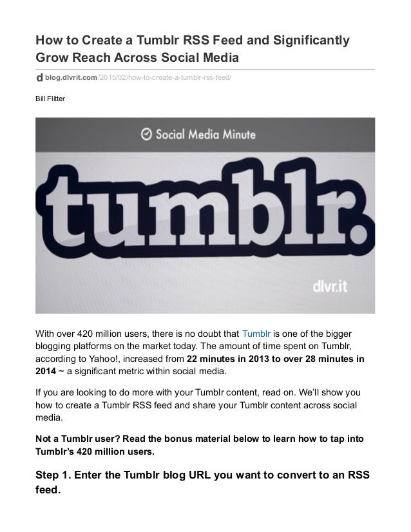The height and width of the screenshot is (532, 411).
Task: Click the dlvr.it watermark in the image
Action: point(330,287)
